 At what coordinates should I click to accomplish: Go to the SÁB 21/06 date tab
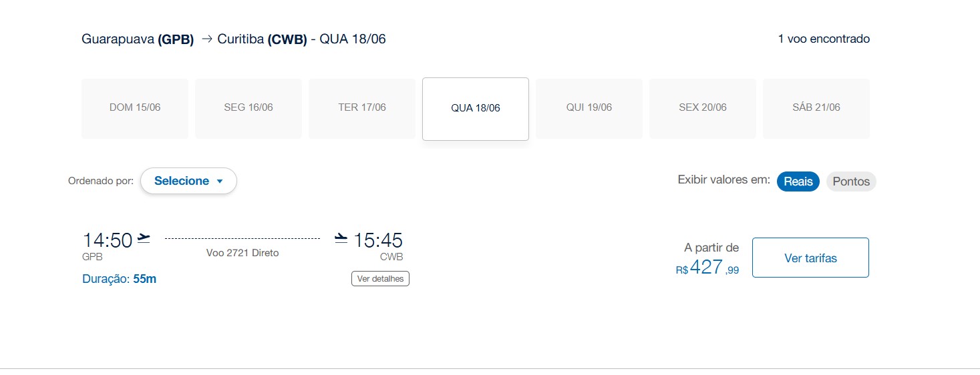(816, 108)
